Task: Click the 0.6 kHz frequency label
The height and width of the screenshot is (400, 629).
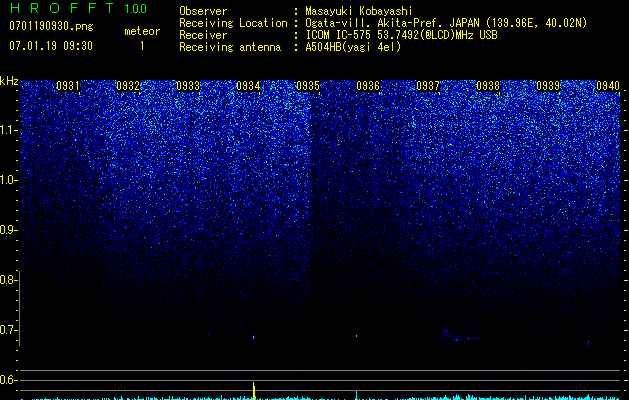Action: tap(7, 380)
